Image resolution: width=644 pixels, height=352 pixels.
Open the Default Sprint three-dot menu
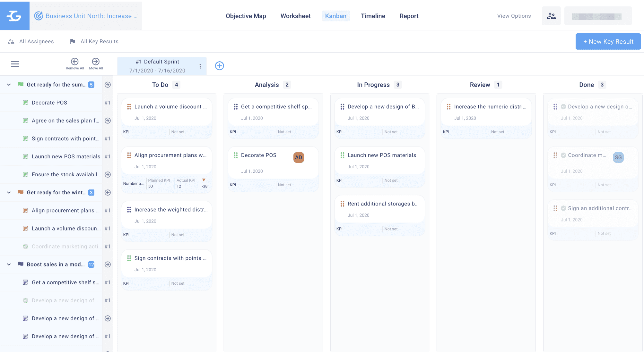coord(200,66)
